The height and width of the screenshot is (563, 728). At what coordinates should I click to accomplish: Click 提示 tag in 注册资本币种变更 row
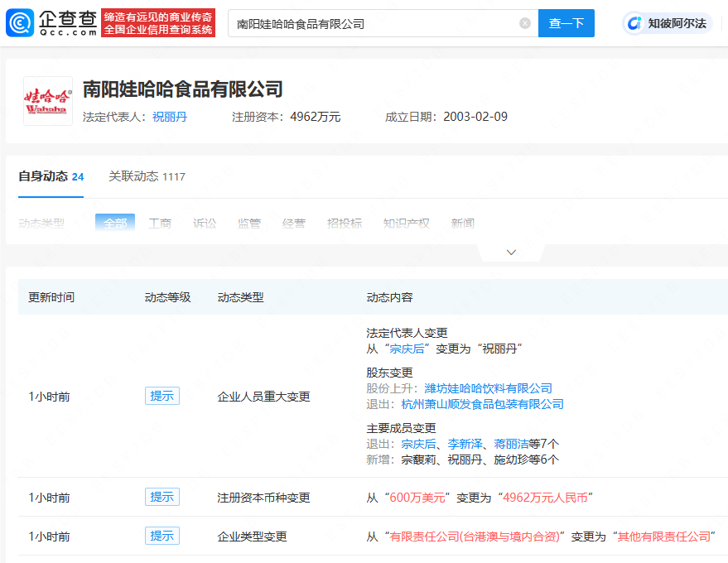pos(162,497)
